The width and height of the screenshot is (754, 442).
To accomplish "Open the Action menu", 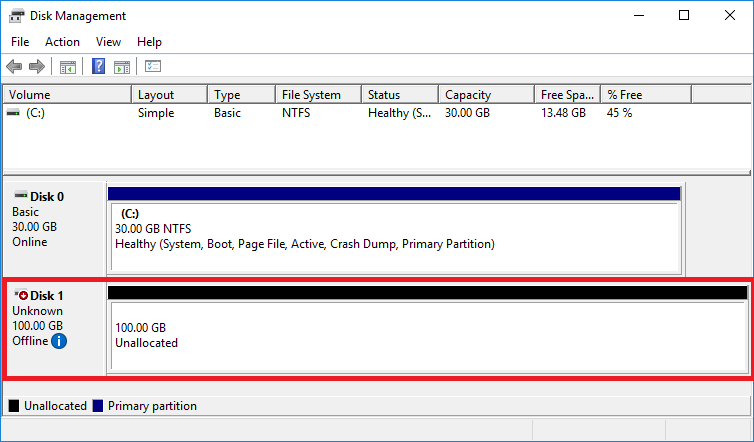I will (x=62, y=42).
